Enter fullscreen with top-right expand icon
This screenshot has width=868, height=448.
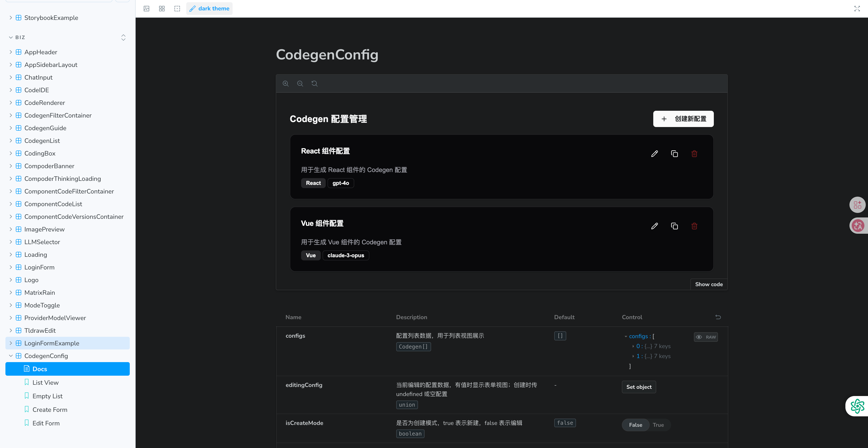(x=857, y=8)
